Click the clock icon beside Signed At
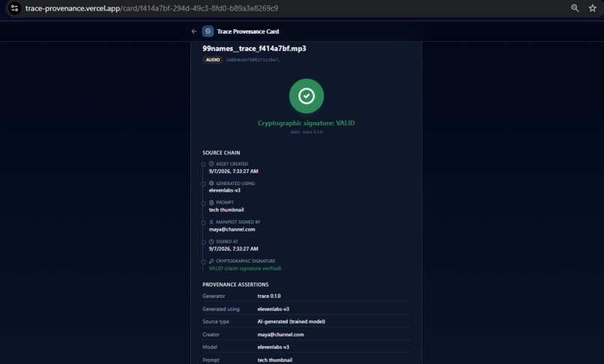 (211, 241)
